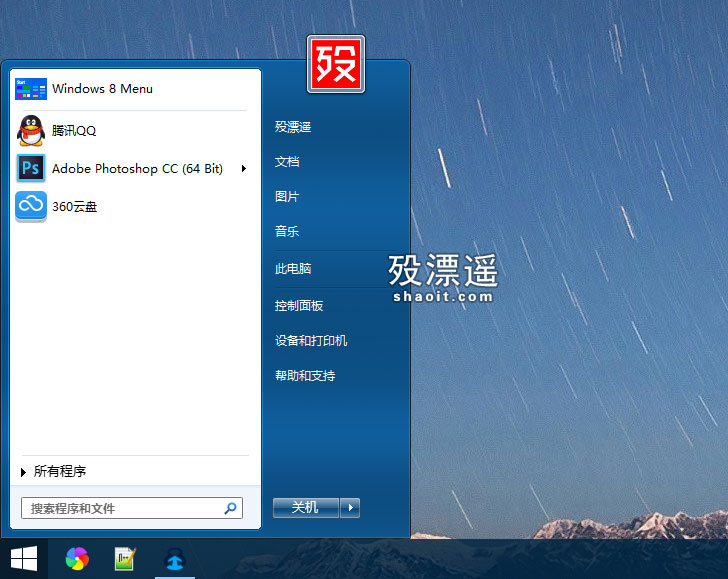Open the colorful pinwheel taskbar app

pos(77,559)
